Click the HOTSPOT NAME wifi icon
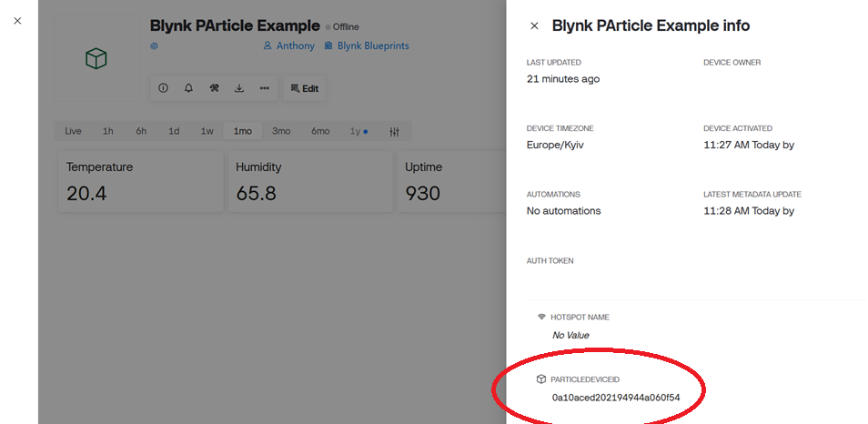The image size is (868, 424). tap(541, 318)
